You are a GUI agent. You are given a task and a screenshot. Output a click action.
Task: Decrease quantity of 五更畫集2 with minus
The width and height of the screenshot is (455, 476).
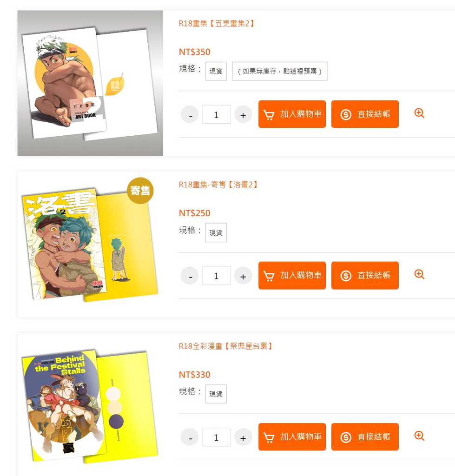[190, 114]
